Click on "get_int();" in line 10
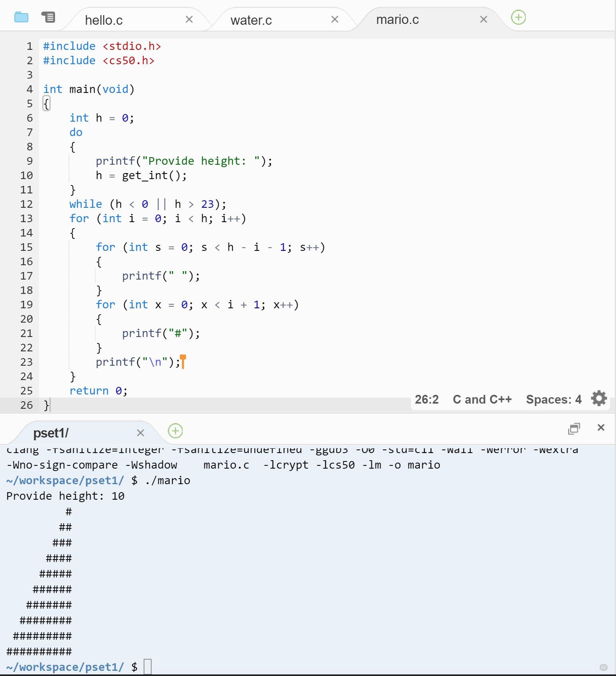 click(x=154, y=175)
